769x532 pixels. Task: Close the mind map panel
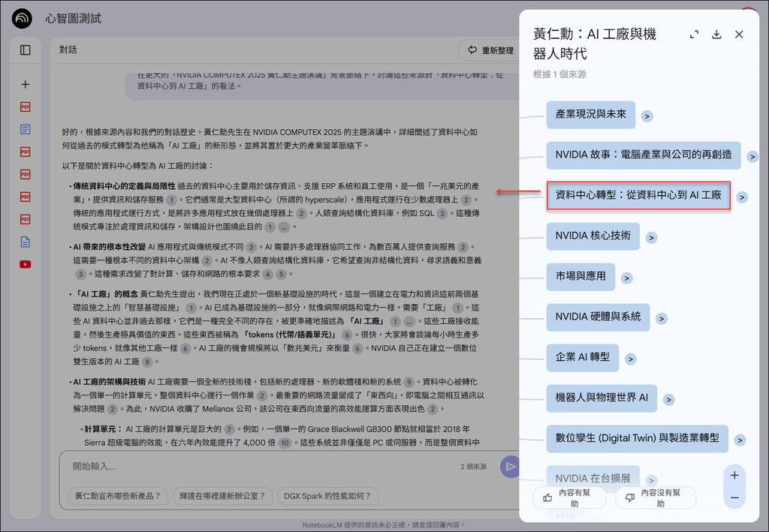click(739, 35)
